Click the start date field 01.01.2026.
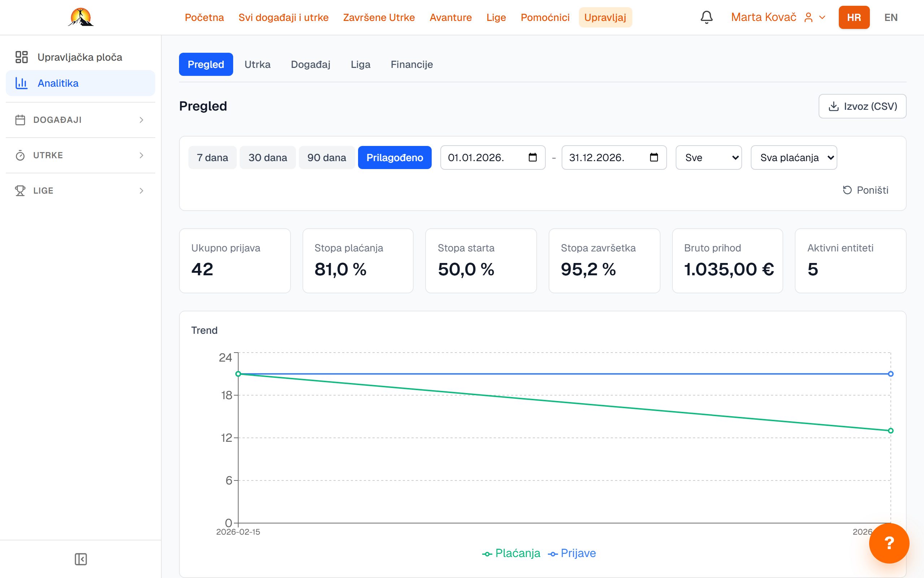The width and height of the screenshot is (924, 578). point(493,158)
